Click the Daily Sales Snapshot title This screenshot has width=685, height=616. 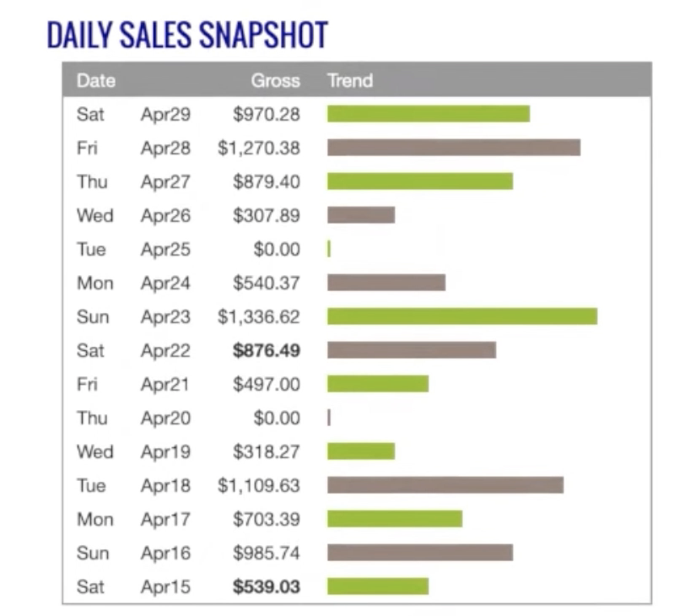186,35
